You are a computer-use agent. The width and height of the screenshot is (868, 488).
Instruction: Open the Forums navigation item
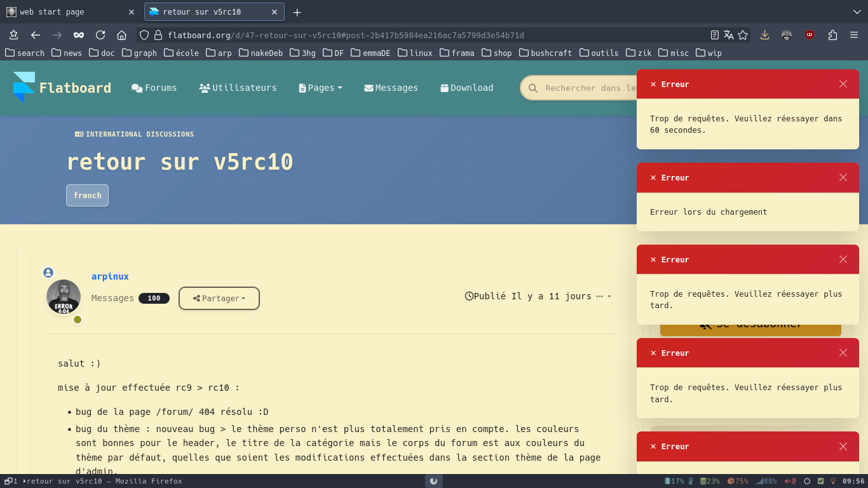click(154, 88)
